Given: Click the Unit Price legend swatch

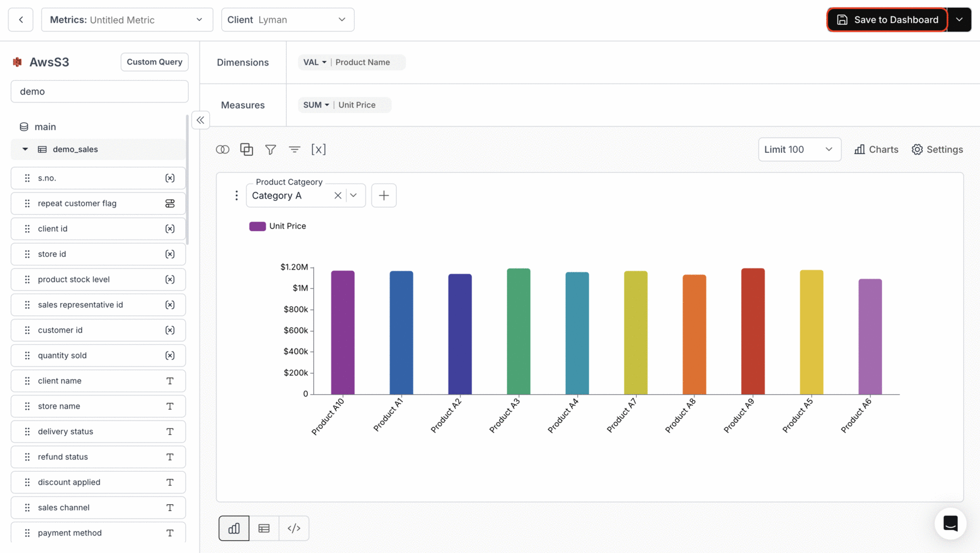Looking at the screenshot, I should point(257,226).
